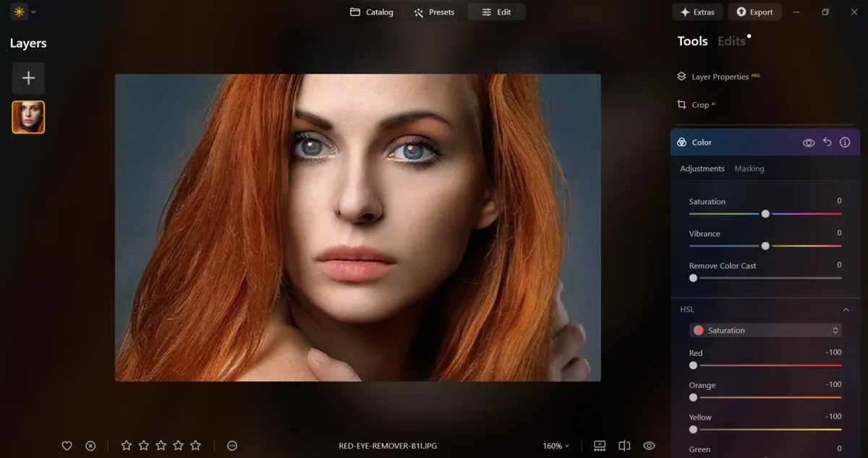Toggle visibility of the Color tool edits

click(x=809, y=142)
